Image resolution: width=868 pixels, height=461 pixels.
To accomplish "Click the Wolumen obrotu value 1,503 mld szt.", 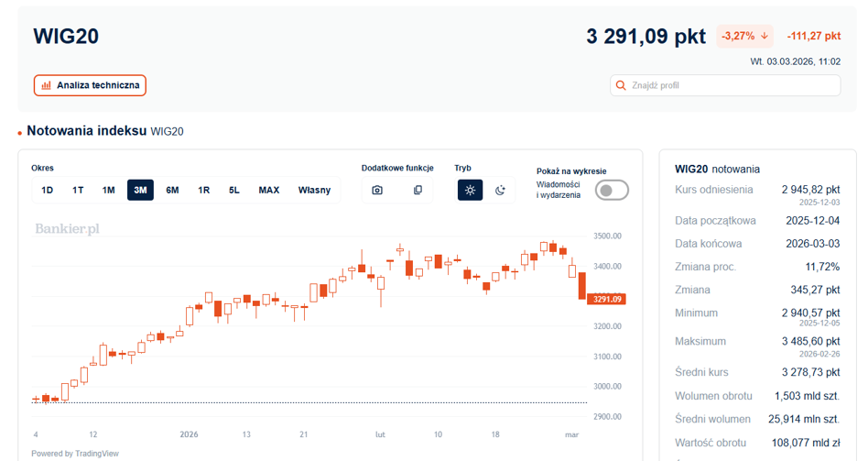I will click(x=807, y=396).
